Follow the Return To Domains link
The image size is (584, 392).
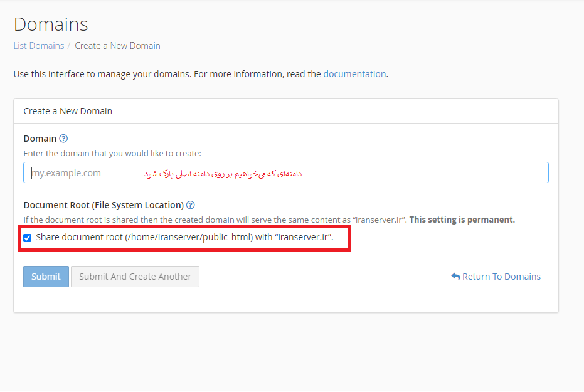click(501, 277)
